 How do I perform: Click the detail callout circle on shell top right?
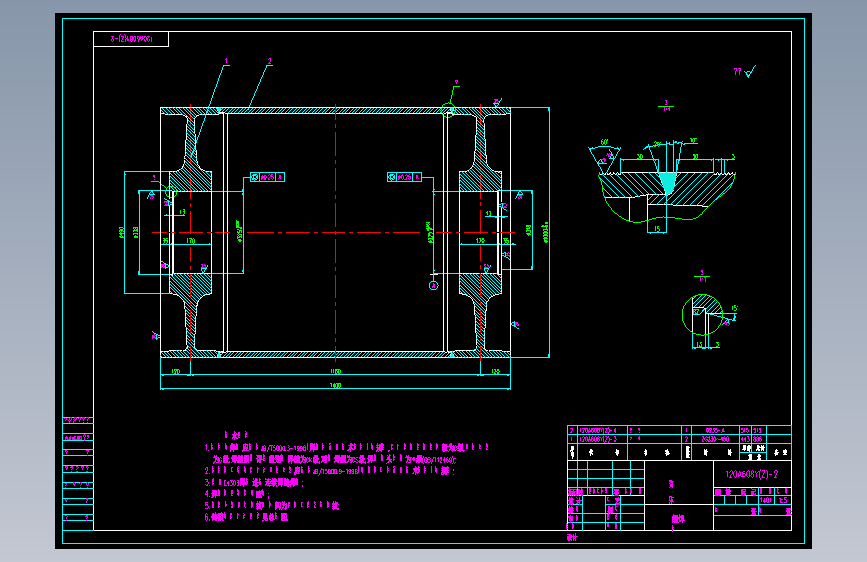(x=448, y=110)
